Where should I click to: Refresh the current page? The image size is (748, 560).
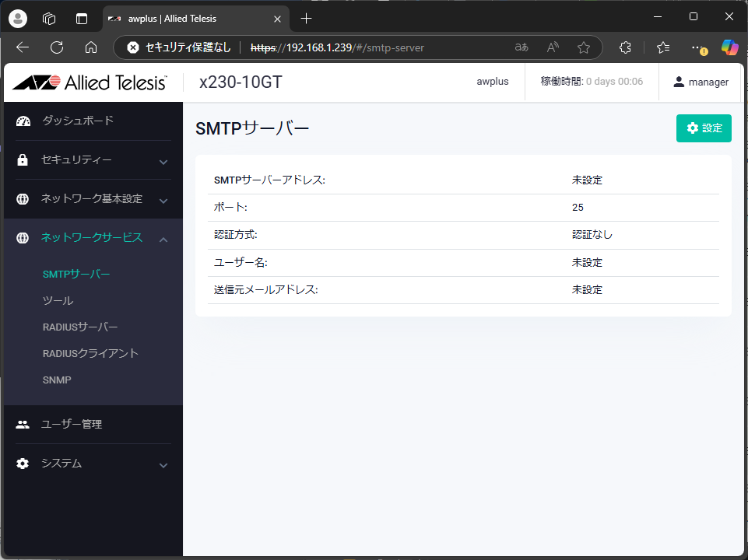tap(57, 47)
